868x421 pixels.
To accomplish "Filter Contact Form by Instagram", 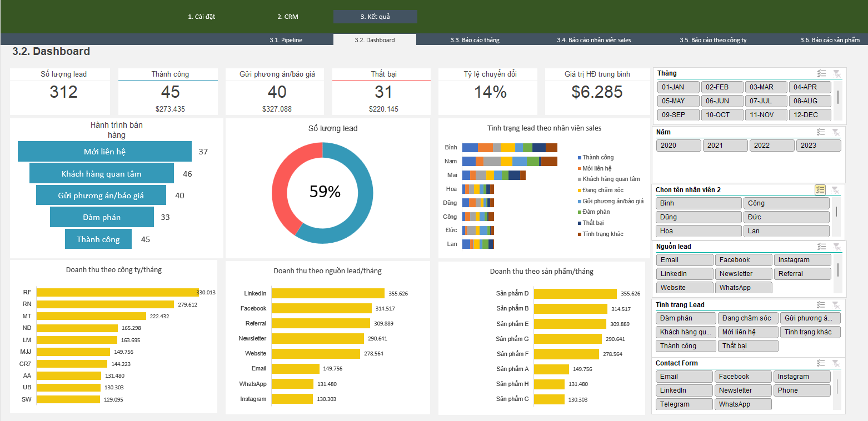I will tap(802, 377).
